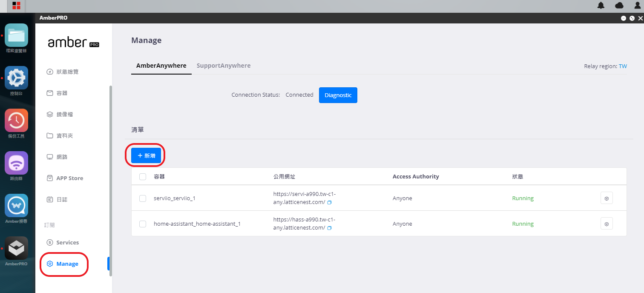644x293 pixels.
Task: Copy the serviio public URL
Action: (x=329, y=202)
